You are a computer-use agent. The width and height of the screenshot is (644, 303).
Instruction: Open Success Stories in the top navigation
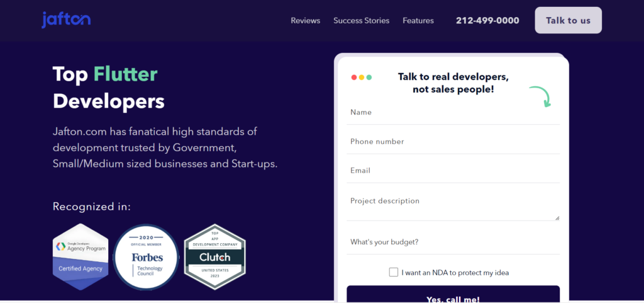click(x=362, y=21)
